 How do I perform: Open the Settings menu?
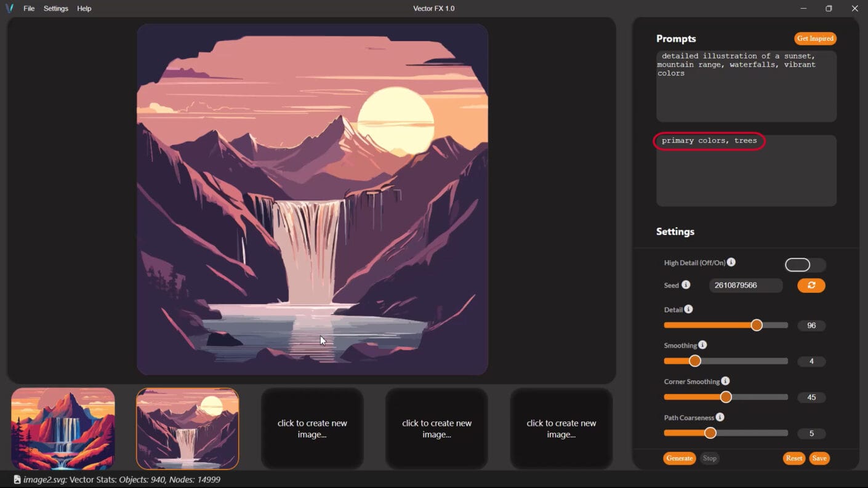tap(55, 8)
